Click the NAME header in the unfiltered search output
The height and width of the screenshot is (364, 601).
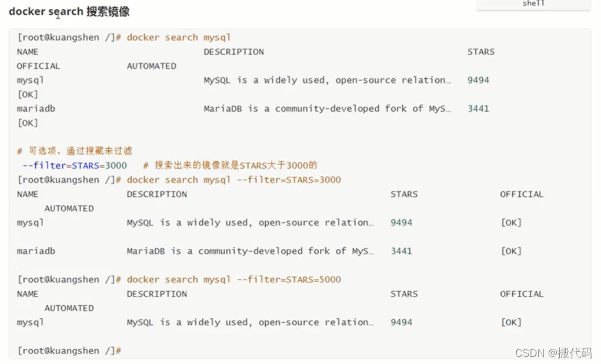tap(28, 52)
